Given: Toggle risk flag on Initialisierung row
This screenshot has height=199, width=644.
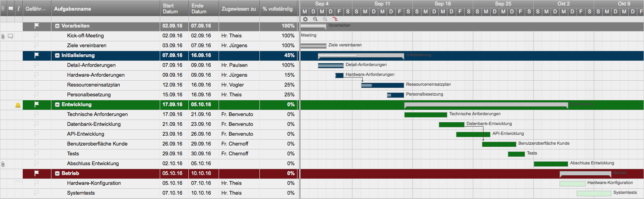Looking at the screenshot, I should tap(36, 55).
